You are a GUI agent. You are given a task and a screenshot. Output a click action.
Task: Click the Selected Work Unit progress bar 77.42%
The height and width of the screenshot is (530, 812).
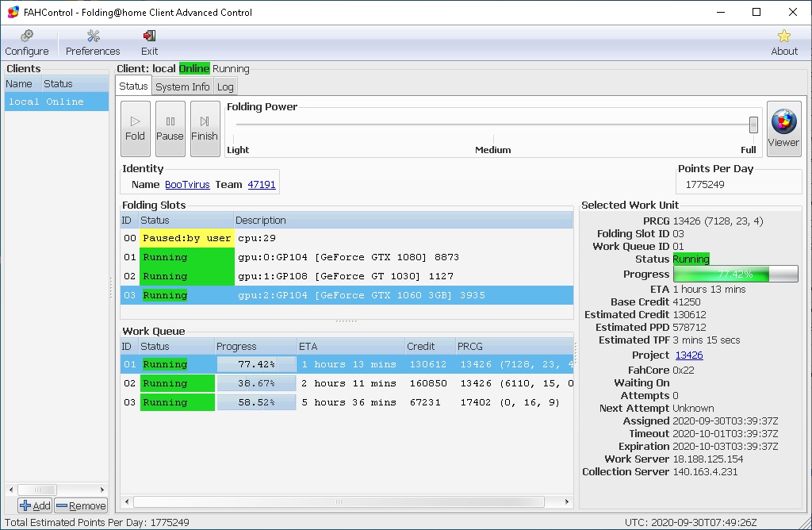tap(735, 274)
